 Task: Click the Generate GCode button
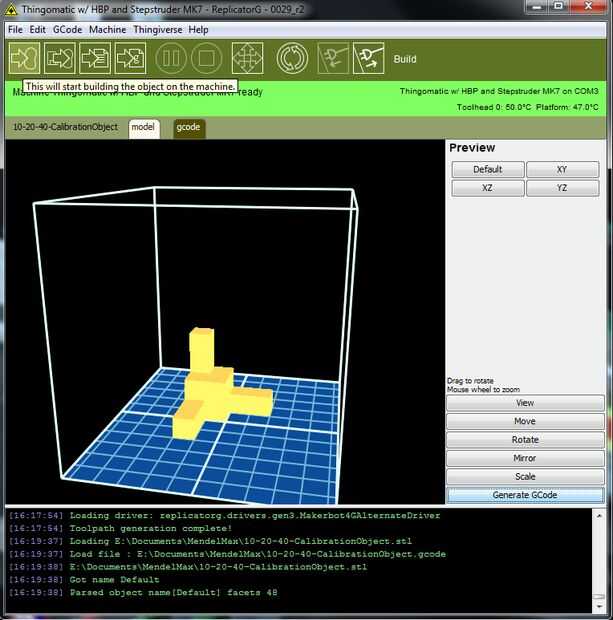[525, 495]
